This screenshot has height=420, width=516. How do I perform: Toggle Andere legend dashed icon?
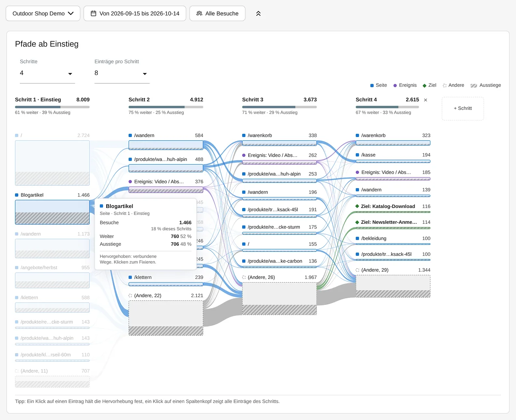point(445,86)
